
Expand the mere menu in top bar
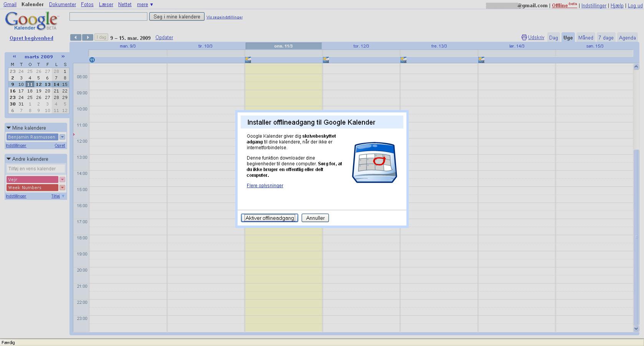coord(145,5)
